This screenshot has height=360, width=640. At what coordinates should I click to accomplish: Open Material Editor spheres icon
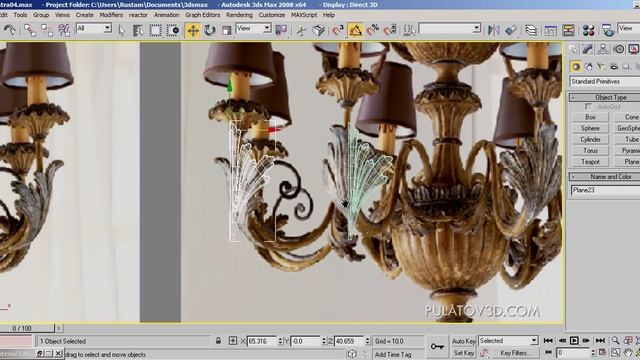pyautogui.click(x=588, y=30)
